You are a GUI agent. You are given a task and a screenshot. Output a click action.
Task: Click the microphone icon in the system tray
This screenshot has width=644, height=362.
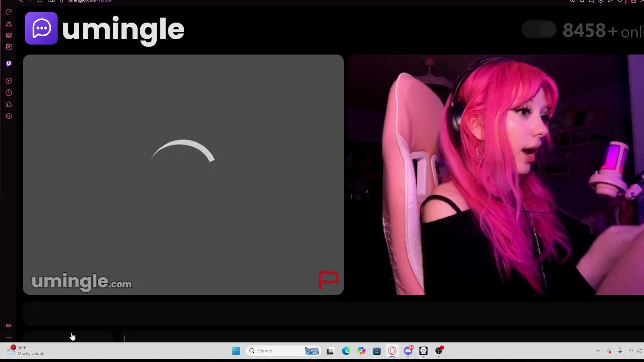click(x=620, y=351)
